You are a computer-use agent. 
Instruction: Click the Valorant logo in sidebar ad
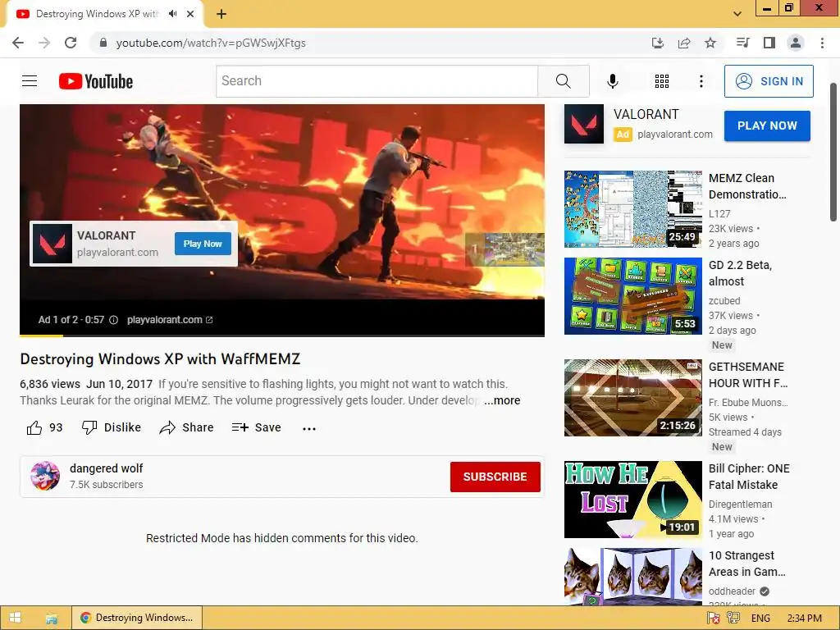pyautogui.click(x=583, y=124)
